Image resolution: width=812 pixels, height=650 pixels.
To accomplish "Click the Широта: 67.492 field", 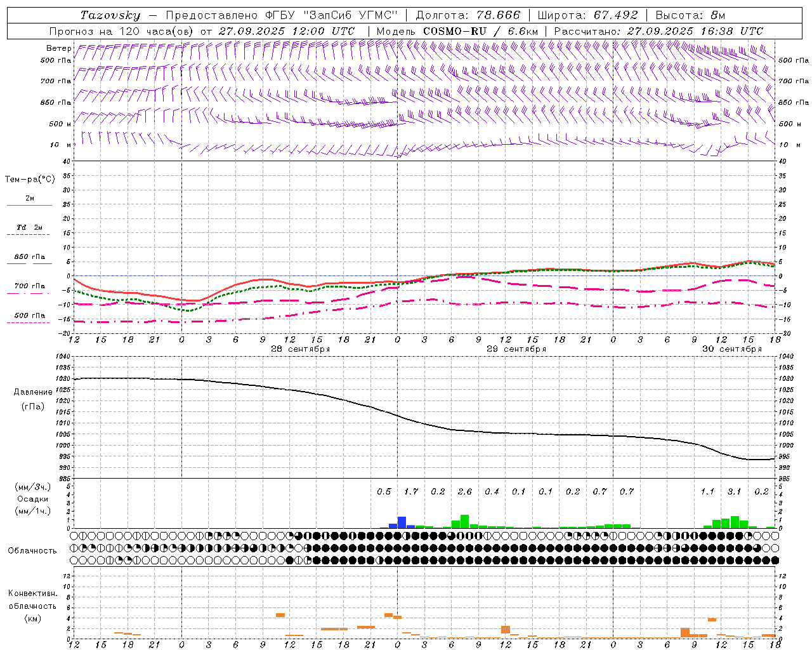I will tap(587, 15).
